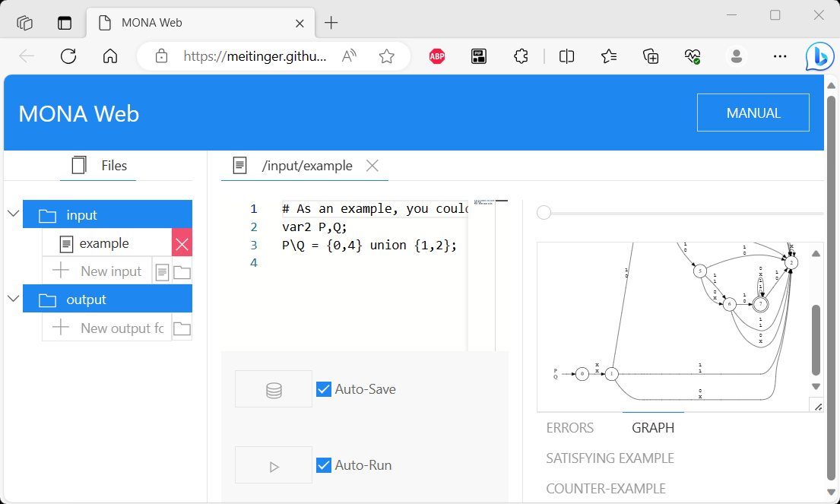This screenshot has width=840, height=504.
Task: Create new input folder icon
Action: (x=182, y=272)
